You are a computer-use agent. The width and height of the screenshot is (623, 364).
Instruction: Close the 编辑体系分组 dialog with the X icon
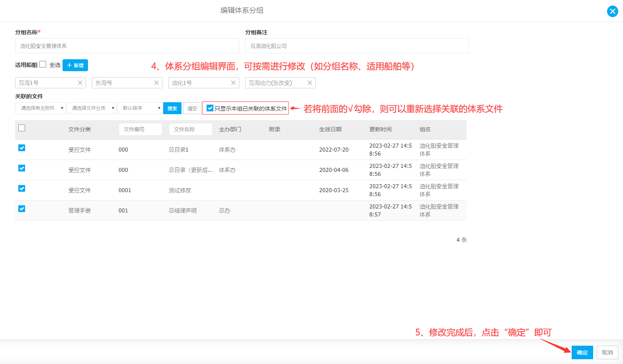612,11
